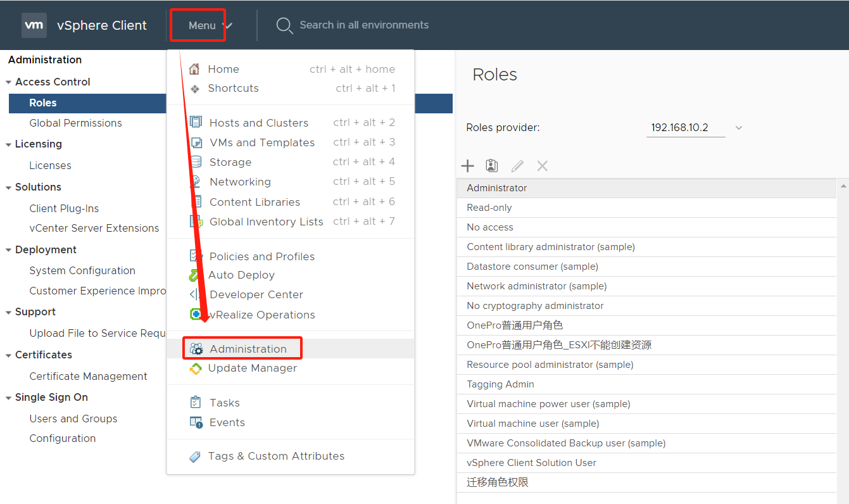Viewport: 849px width, 504px height.
Task: Collapse the Solutions section
Action: pos(9,187)
